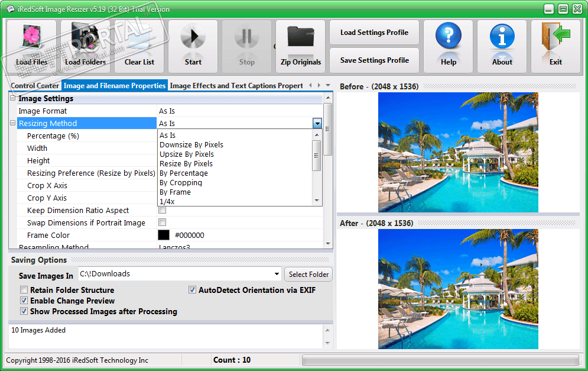The height and width of the screenshot is (371, 588).
Task: Click the '10 Images Added' log entry
Action: pos(38,330)
